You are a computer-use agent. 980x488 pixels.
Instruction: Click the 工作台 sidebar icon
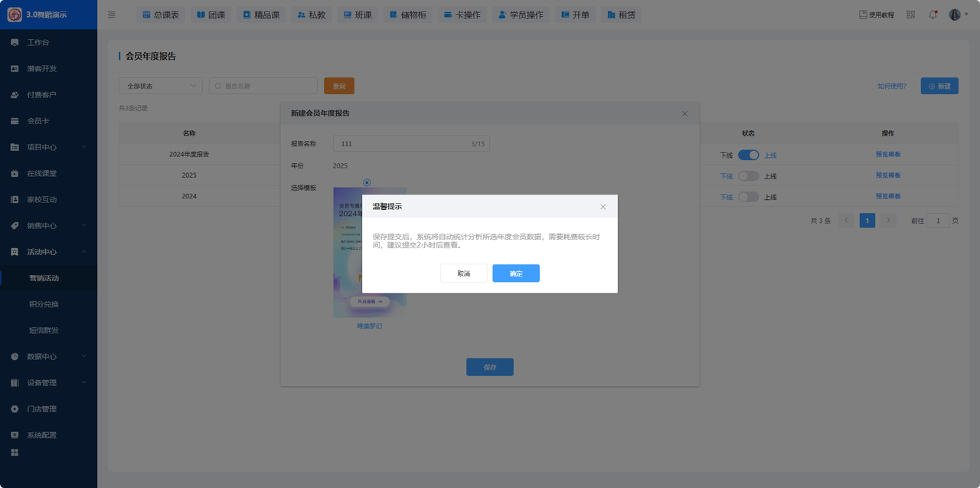point(15,42)
